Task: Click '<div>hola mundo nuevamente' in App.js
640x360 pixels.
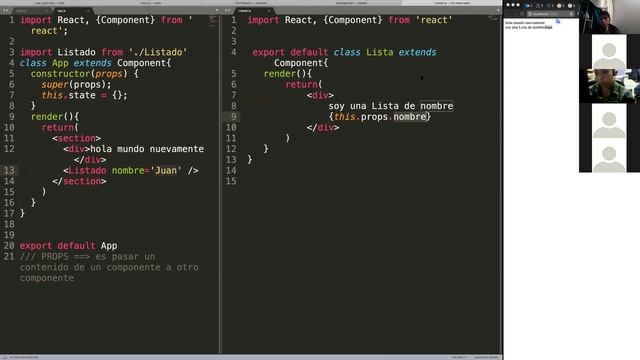Action: (133, 149)
